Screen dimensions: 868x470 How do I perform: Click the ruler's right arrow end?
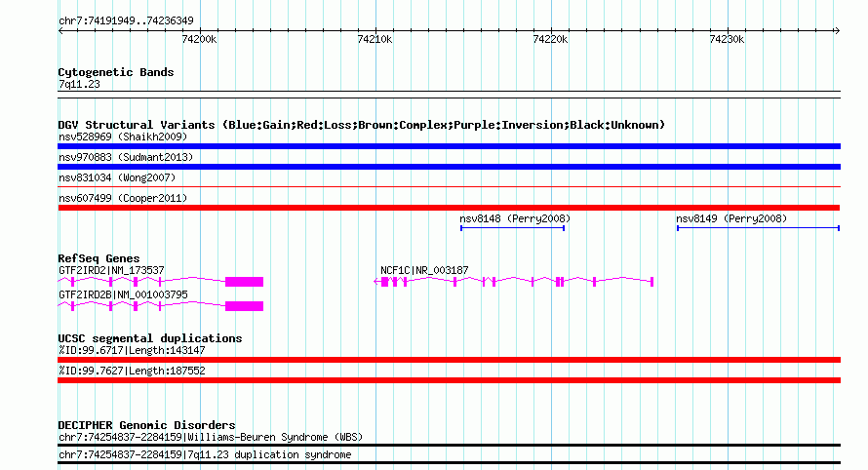(837, 31)
